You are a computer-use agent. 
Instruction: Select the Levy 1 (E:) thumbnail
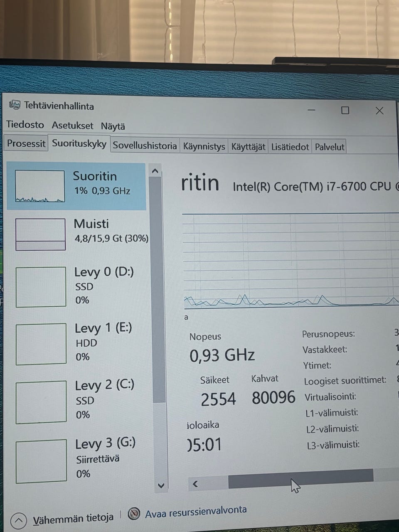(41, 344)
